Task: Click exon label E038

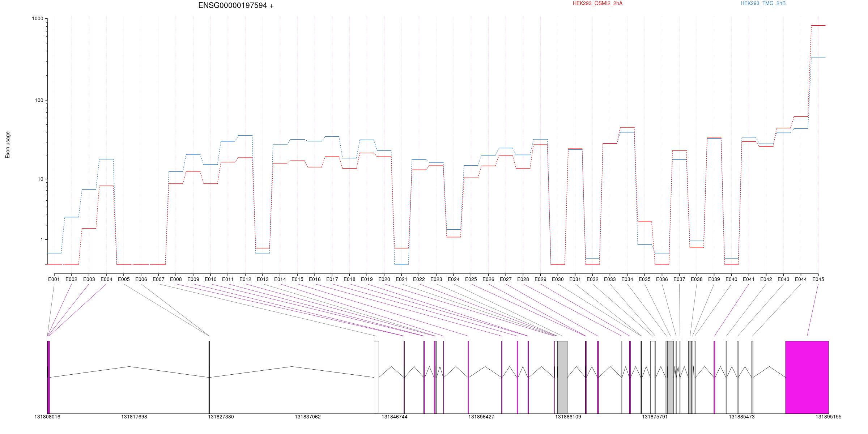Action: (x=697, y=279)
